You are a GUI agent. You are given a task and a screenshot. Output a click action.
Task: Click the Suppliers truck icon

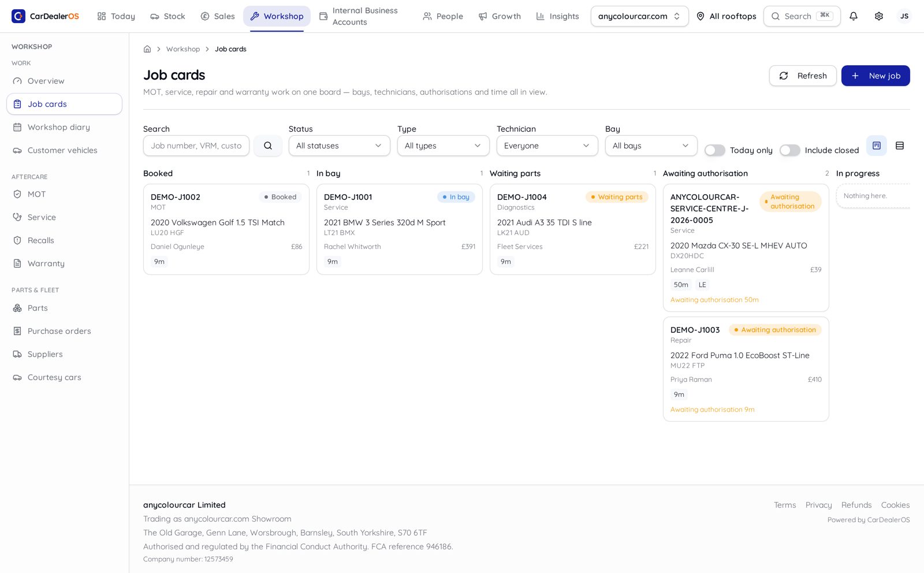pyautogui.click(x=17, y=354)
